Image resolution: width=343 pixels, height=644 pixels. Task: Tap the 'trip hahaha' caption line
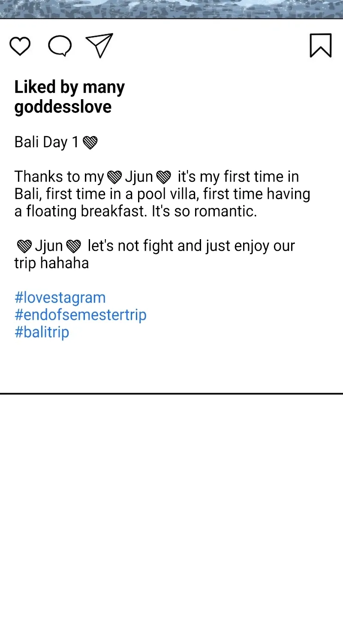51,263
